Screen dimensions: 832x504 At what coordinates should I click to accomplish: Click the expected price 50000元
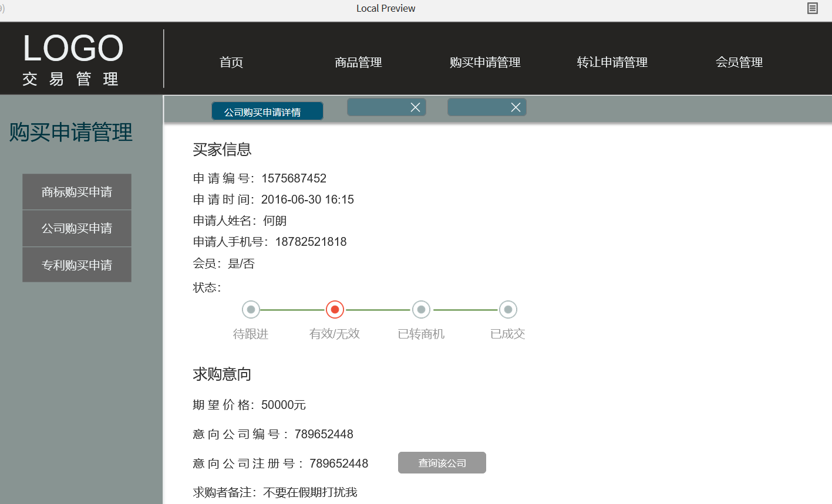click(284, 405)
